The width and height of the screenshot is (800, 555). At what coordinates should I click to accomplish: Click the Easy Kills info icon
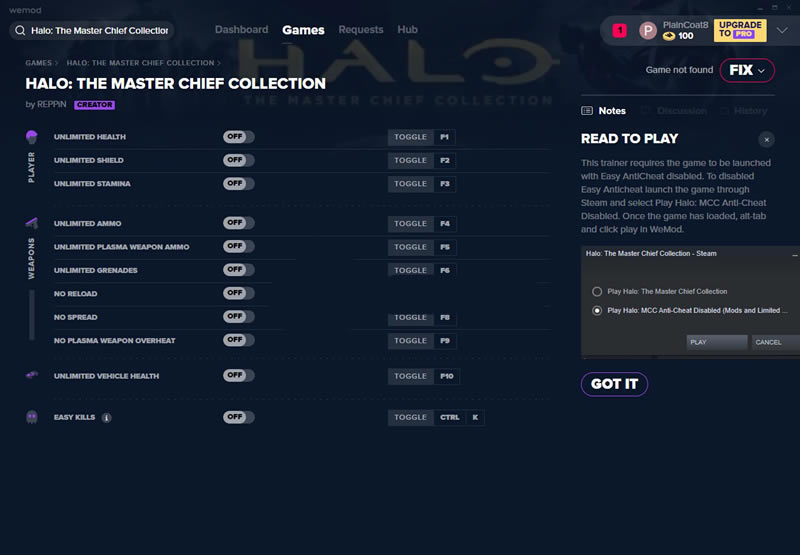coord(106,418)
